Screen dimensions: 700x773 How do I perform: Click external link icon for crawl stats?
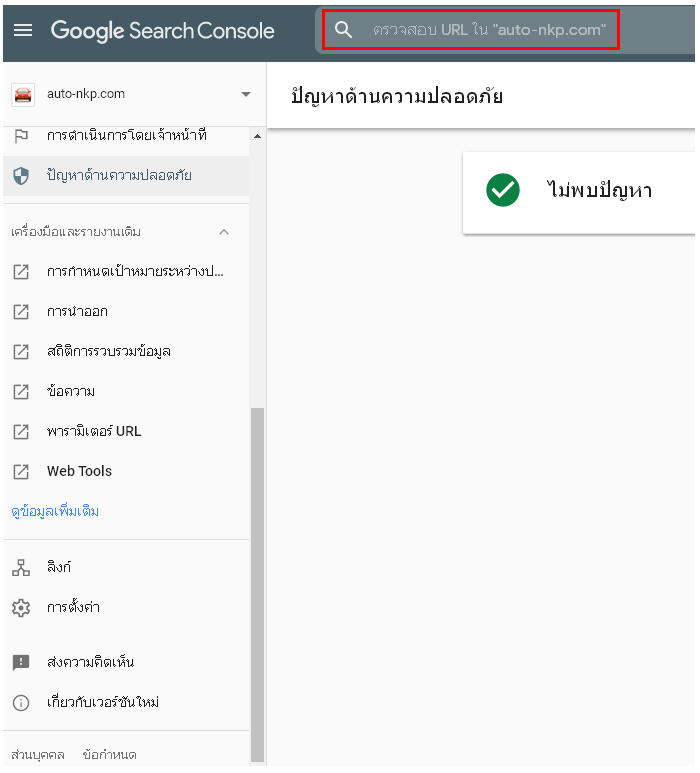21,351
